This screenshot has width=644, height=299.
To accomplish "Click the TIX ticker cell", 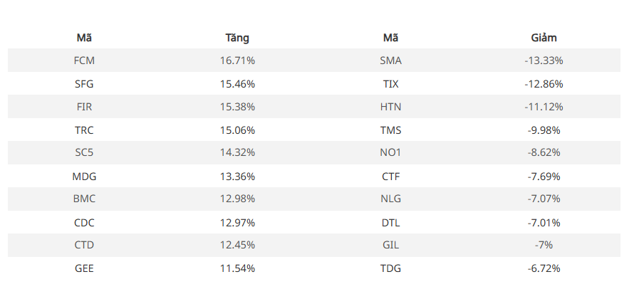I will 390,84.
